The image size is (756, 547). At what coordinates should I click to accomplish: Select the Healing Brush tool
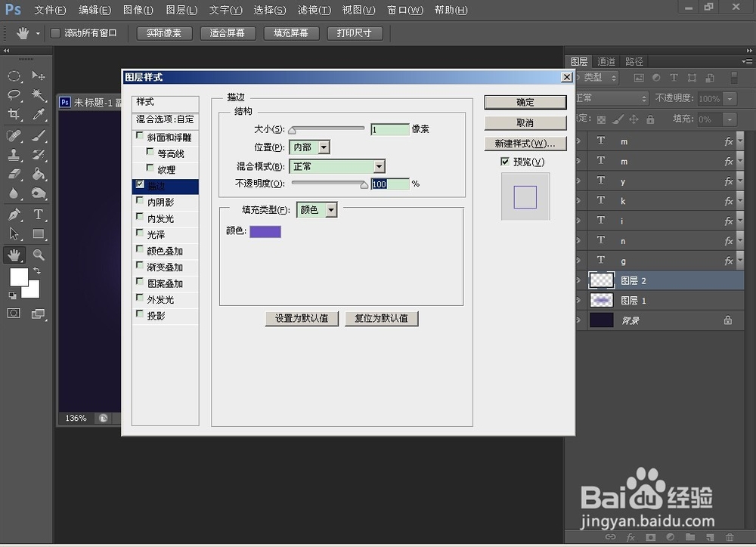14,136
